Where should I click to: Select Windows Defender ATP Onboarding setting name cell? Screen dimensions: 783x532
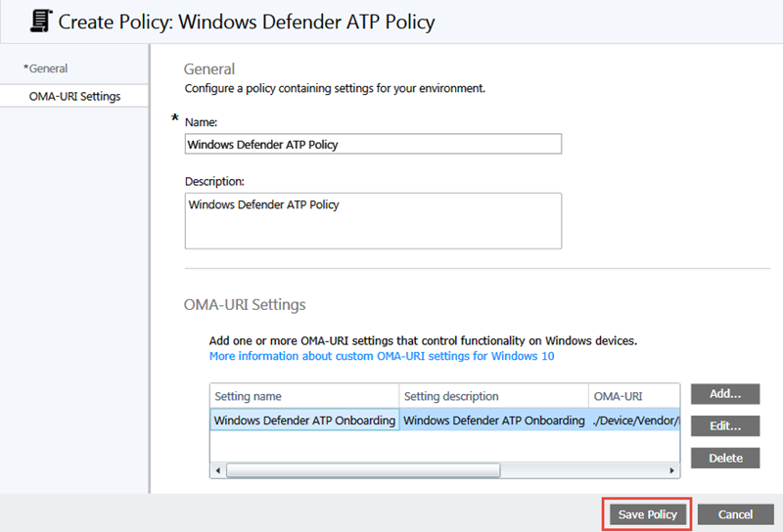pos(304,421)
